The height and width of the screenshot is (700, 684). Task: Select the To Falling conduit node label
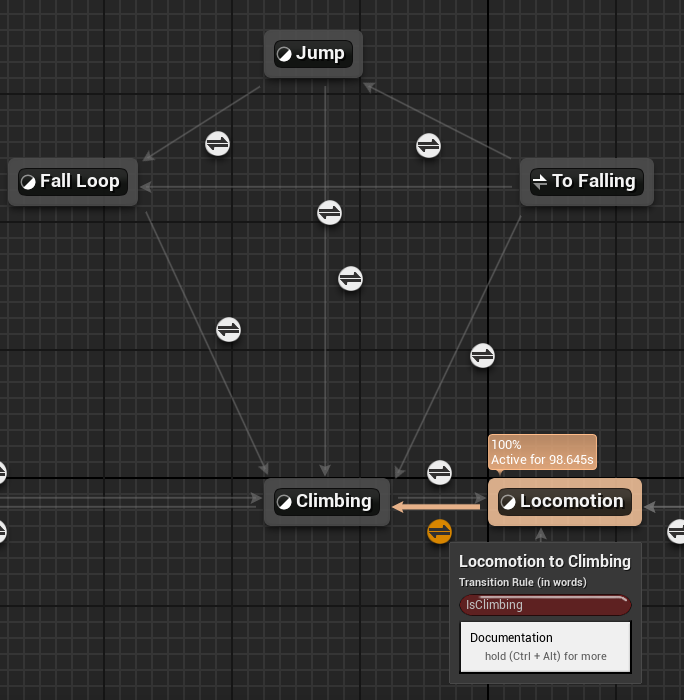pos(593,181)
